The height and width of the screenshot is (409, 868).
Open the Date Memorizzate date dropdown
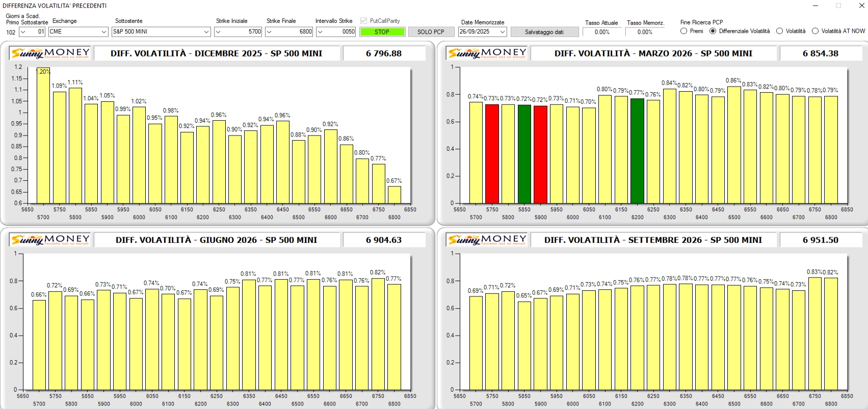502,32
